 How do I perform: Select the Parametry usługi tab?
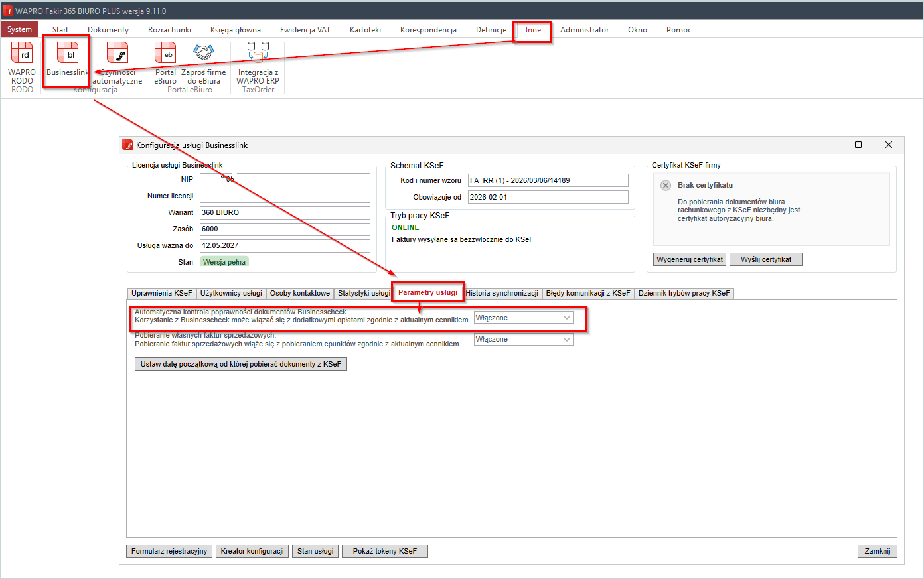point(427,292)
